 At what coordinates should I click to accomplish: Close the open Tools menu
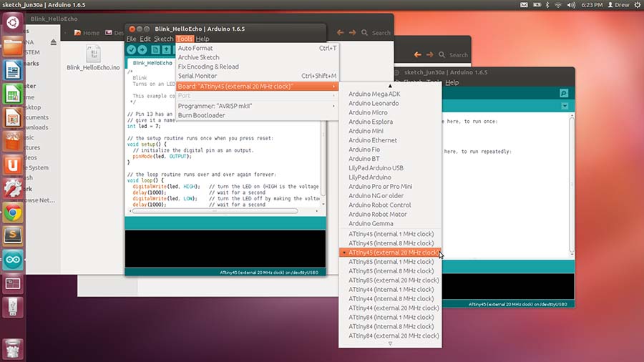click(x=185, y=39)
